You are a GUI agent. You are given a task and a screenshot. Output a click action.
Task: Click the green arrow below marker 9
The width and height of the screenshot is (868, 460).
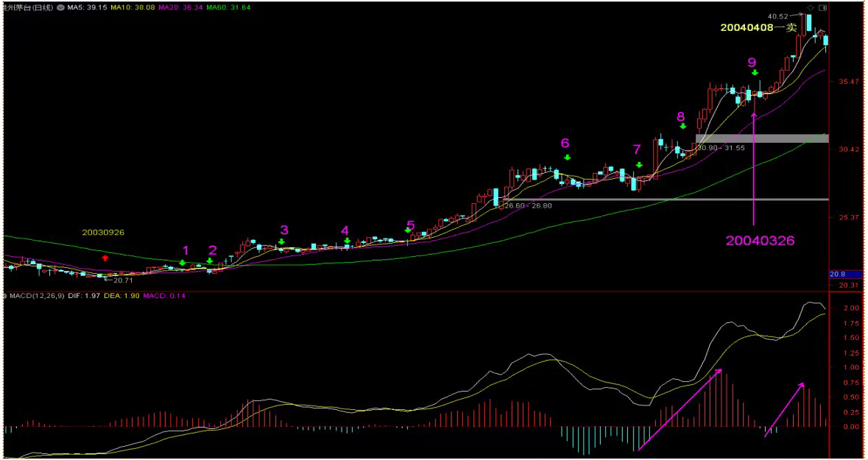755,72
